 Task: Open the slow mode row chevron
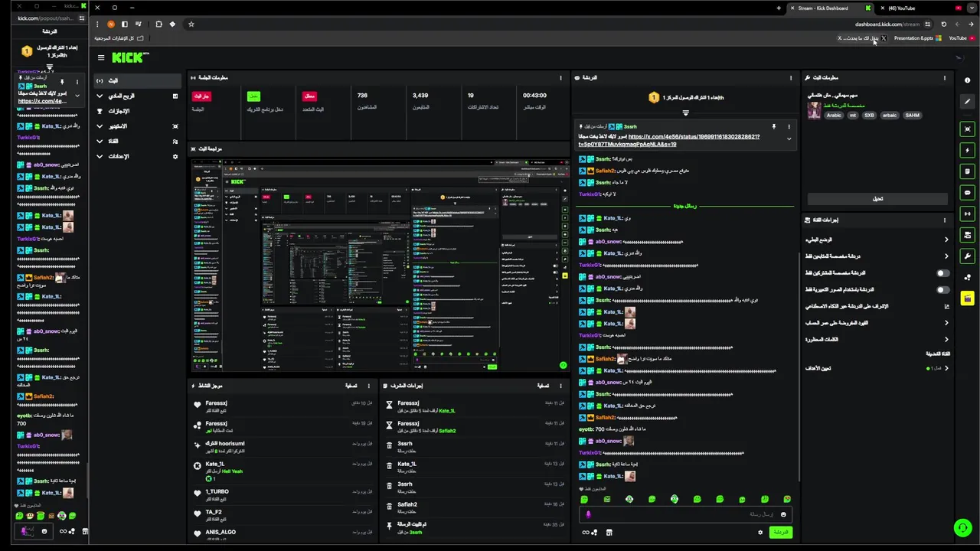click(x=946, y=240)
